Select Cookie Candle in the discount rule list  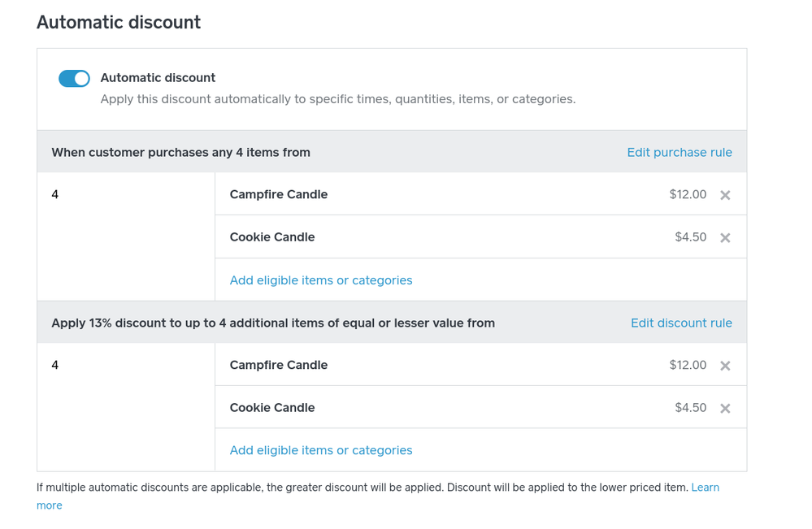[271, 408]
